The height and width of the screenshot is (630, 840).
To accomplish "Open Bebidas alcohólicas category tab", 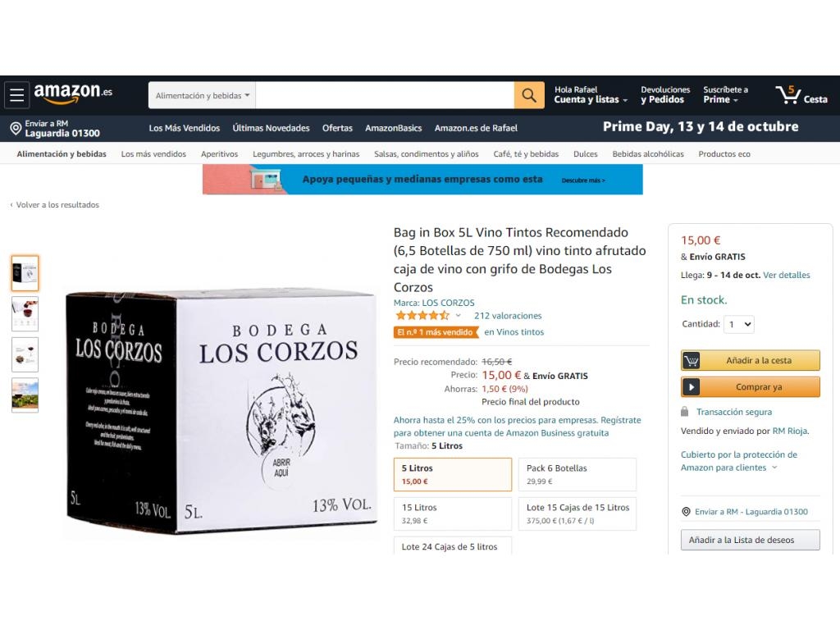I will (648, 153).
